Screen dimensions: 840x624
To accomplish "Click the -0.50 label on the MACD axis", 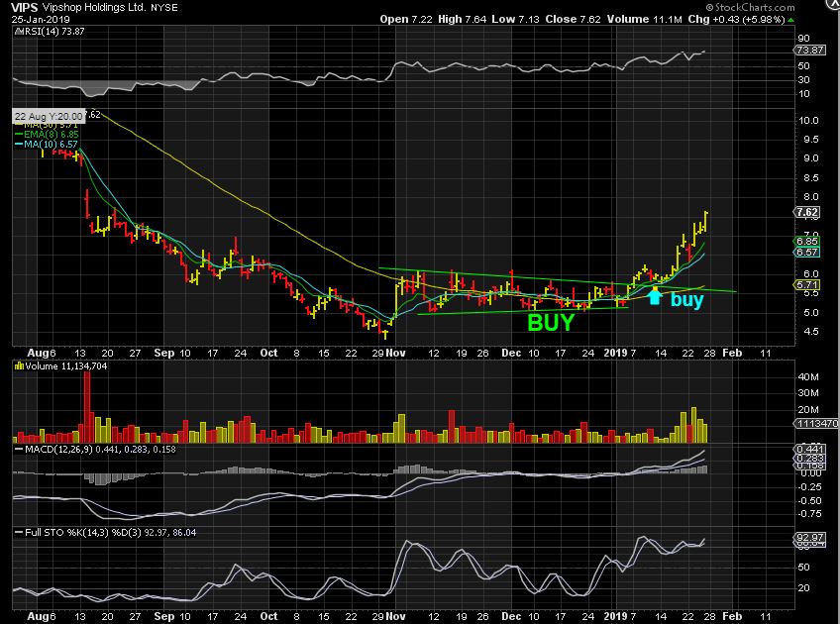I will tap(810, 501).
